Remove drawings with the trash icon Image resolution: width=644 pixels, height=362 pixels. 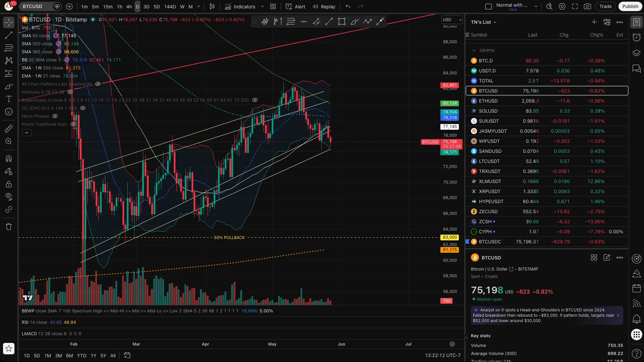point(9,227)
